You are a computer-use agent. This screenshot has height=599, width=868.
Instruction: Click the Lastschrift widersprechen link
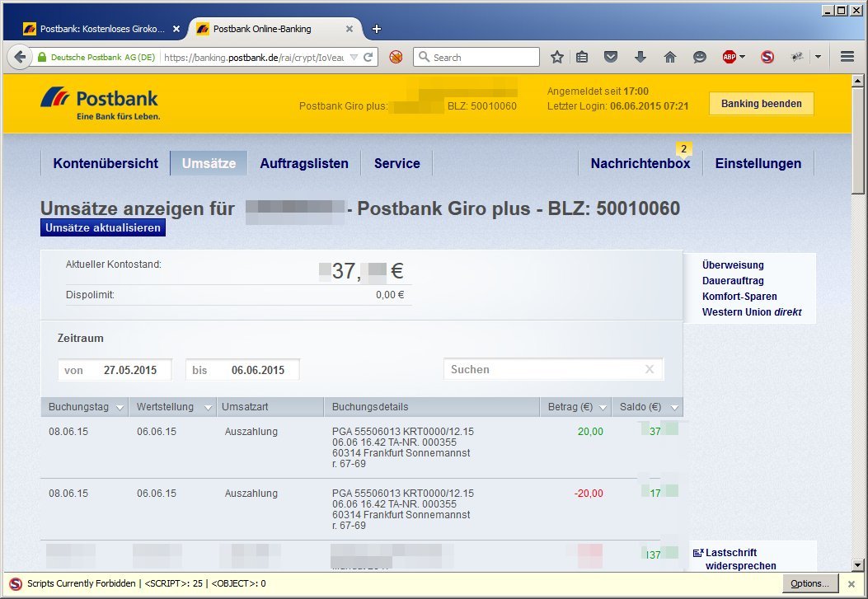point(740,559)
